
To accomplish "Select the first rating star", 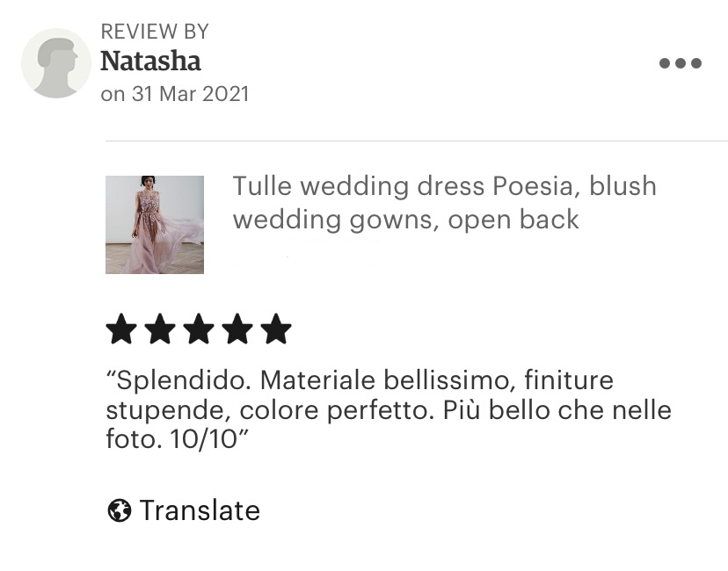I will click(x=121, y=329).
